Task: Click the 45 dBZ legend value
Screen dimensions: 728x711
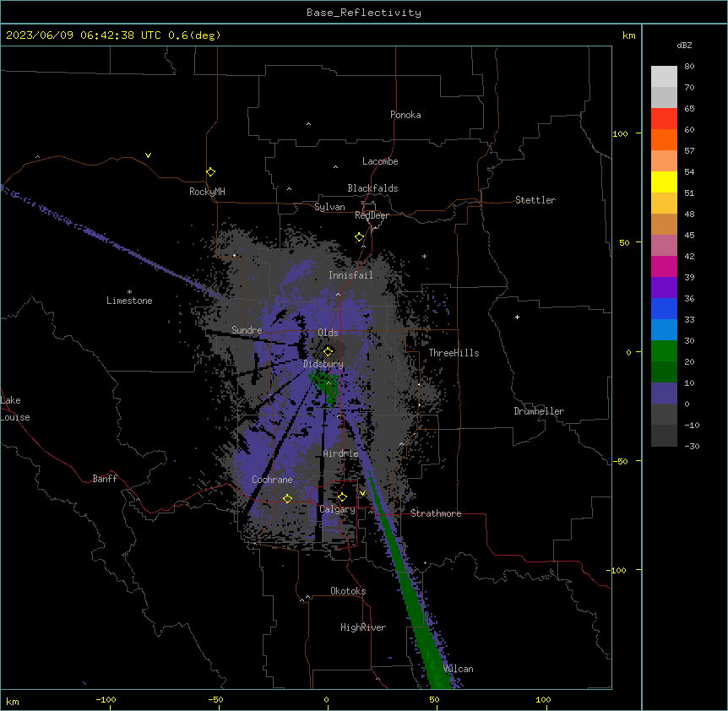Action: click(x=689, y=236)
